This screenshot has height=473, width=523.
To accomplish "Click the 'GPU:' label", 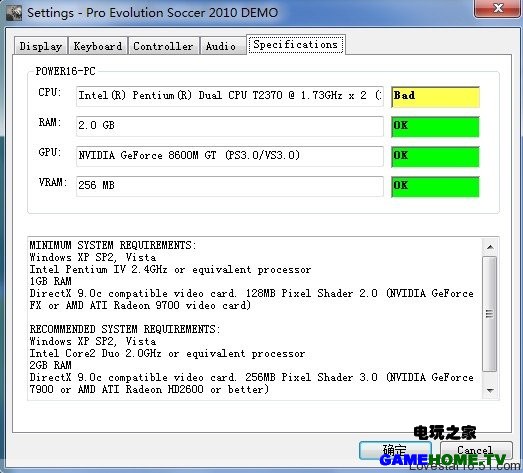I will pos(50,152).
